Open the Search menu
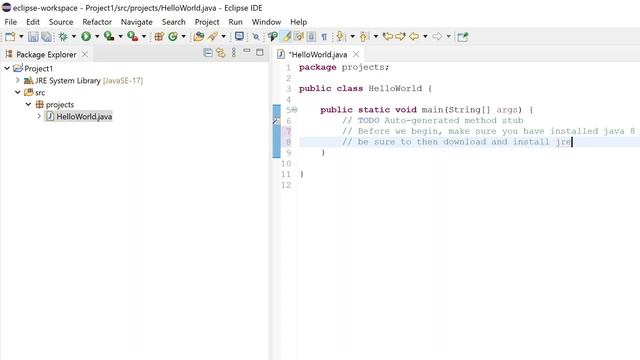This screenshot has height=360, width=640. point(173,22)
